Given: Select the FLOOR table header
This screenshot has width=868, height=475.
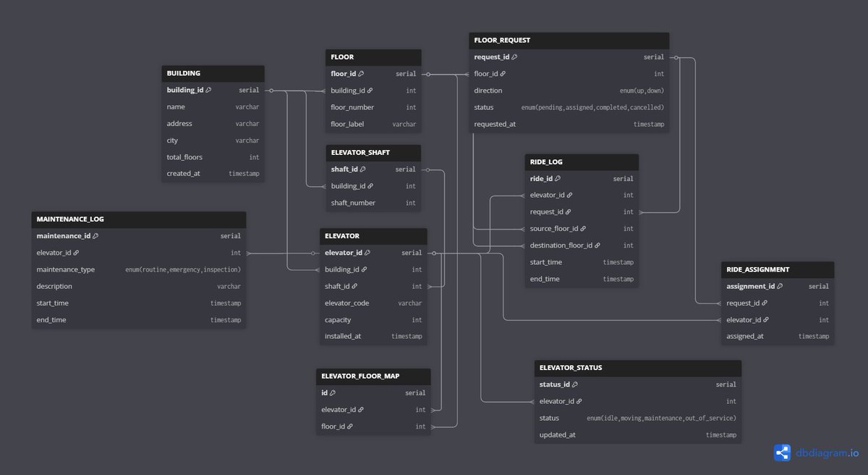Looking at the screenshot, I should coord(373,57).
